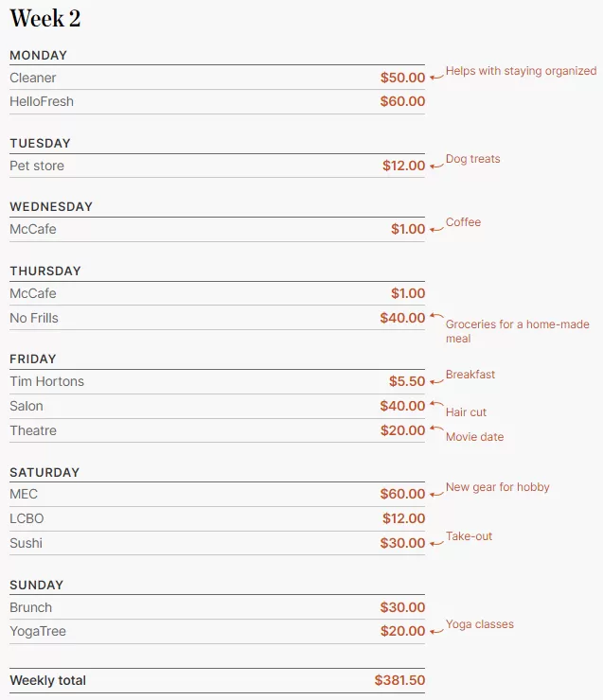Viewport: 603px width, 700px height.
Task: Click the arrow icon beside No Frills $40.00
Action: [436, 316]
